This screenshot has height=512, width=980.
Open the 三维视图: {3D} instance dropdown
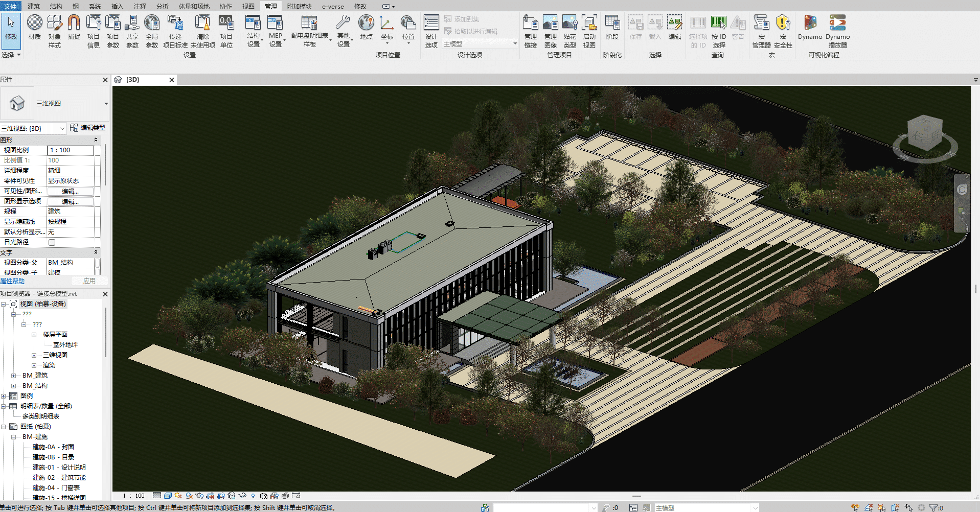pos(62,128)
